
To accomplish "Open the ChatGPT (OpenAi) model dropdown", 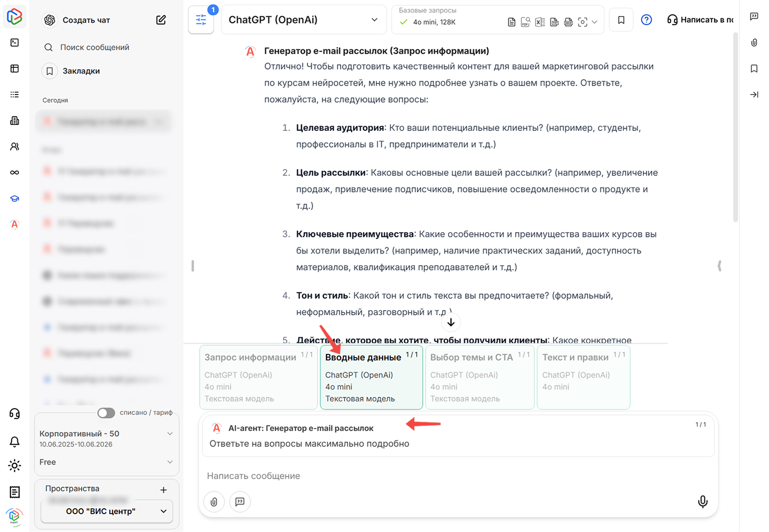I will (x=303, y=20).
